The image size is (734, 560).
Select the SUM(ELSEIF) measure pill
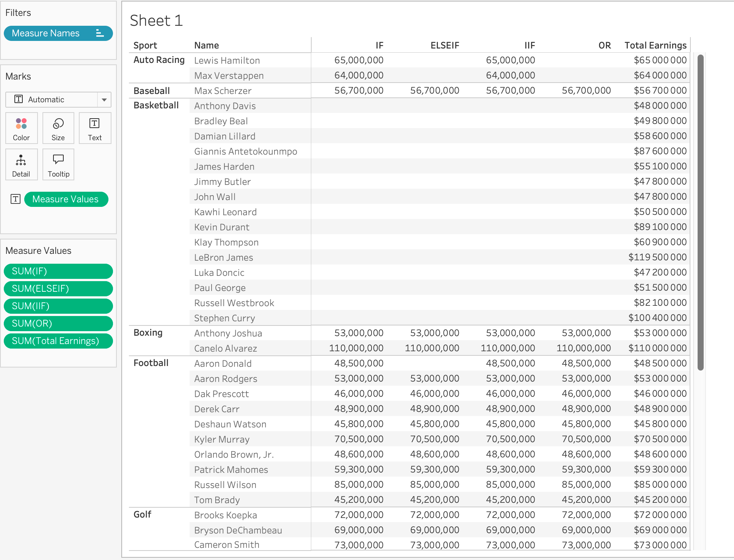(x=58, y=289)
